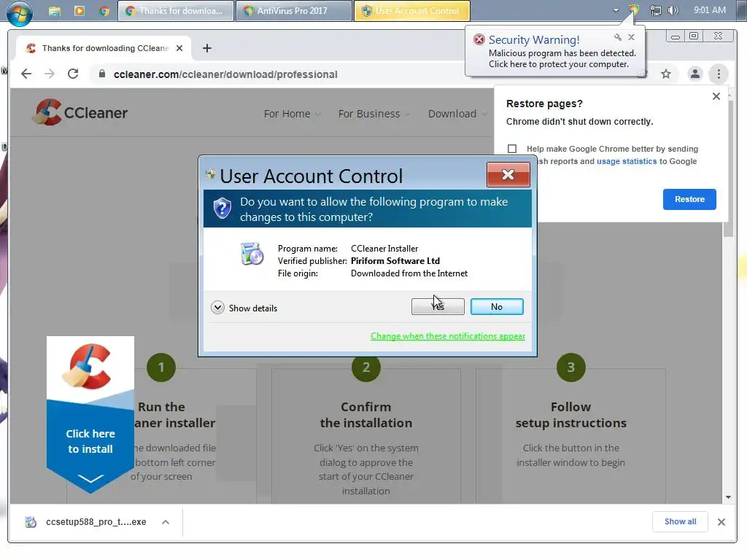This screenshot has width=747, height=560.
Task: Click No in User Account Control
Action: (x=497, y=307)
